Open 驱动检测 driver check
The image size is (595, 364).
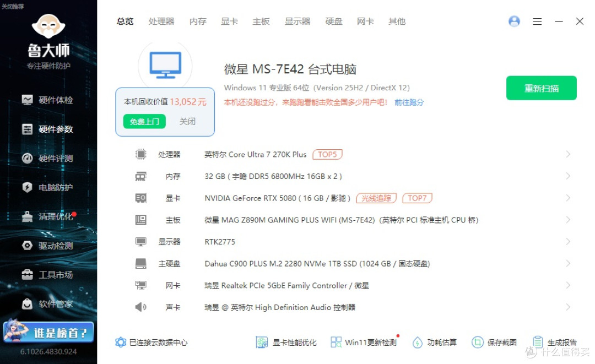pos(47,246)
